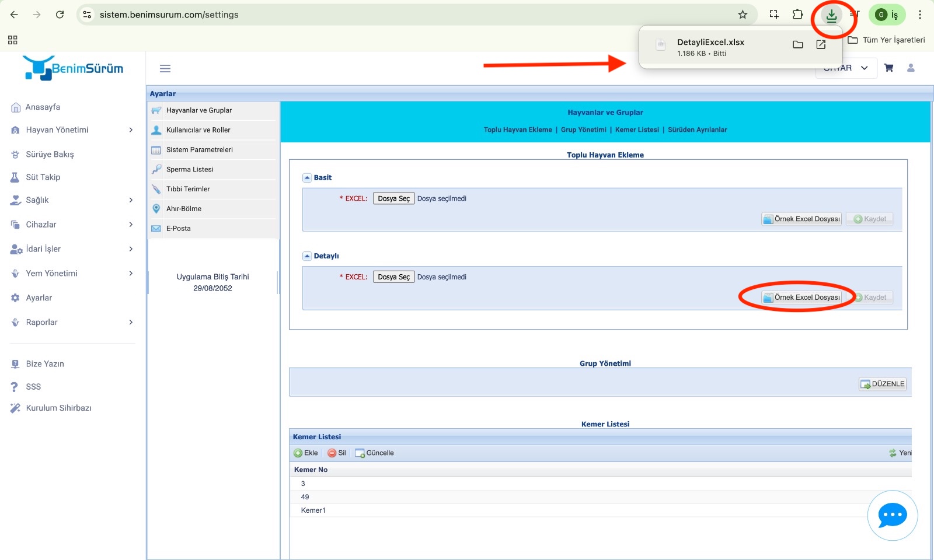The width and height of the screenshot is (934, 560).
Task: Show DetayliExcel.xlsx in folder
Action: (x=797, y=45)
